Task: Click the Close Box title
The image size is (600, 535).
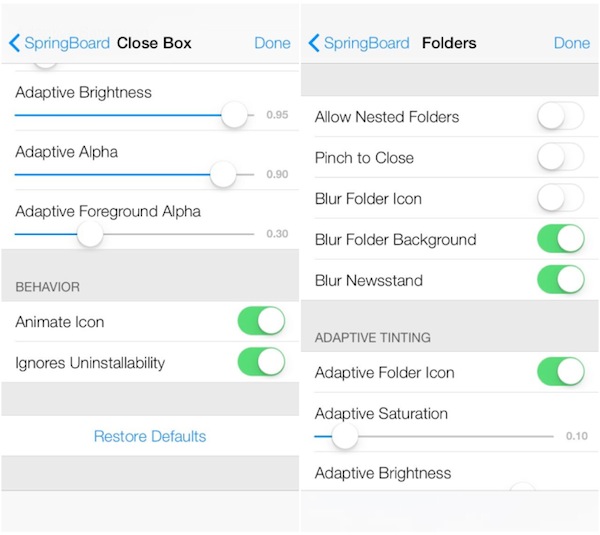Action: click(x=154, y=43)
